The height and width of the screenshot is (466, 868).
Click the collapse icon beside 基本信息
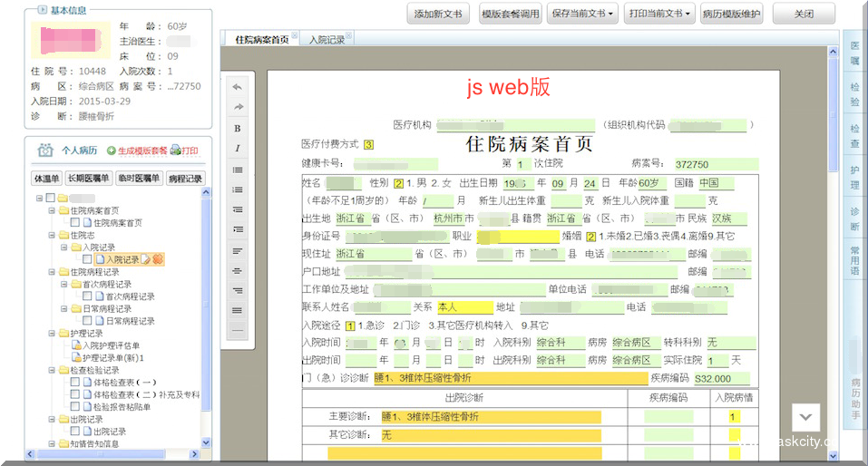42,9
